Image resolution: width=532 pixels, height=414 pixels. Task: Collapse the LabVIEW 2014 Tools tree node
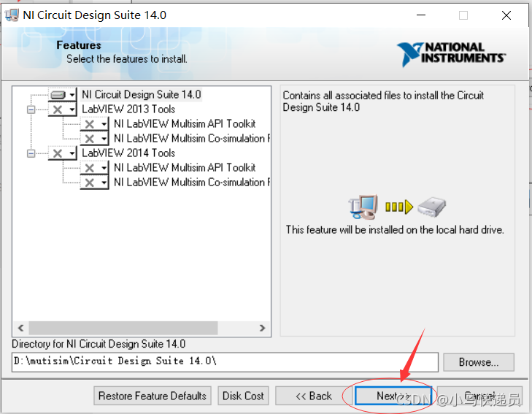[31, 153]
